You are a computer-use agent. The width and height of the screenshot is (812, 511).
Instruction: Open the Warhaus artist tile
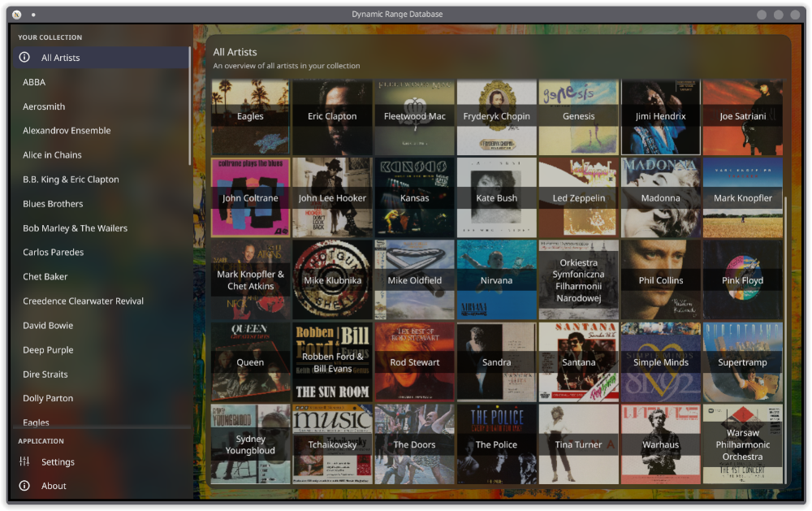tap(660, 444)
